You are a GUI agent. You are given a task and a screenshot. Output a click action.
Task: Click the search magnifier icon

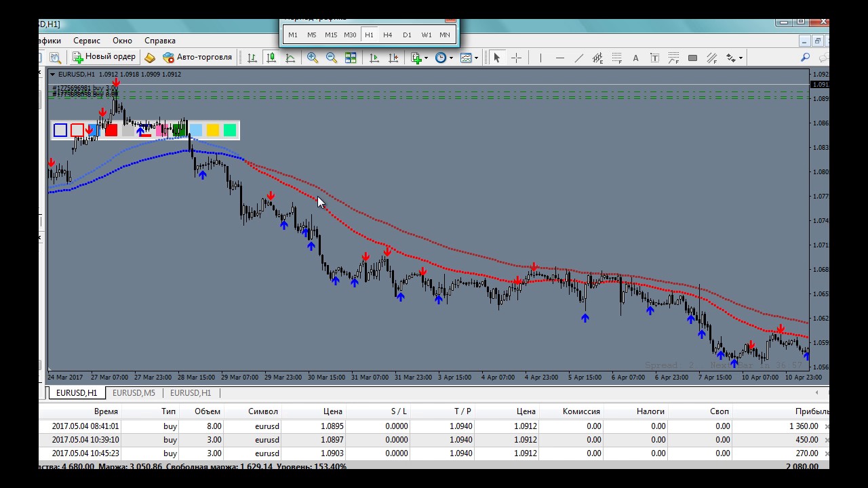point(805,58)
